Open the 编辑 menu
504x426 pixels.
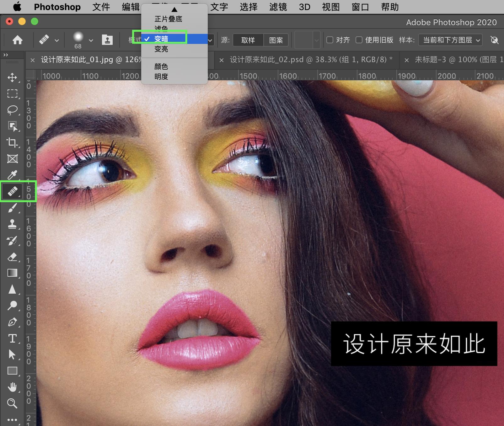(x=131, y=7)
